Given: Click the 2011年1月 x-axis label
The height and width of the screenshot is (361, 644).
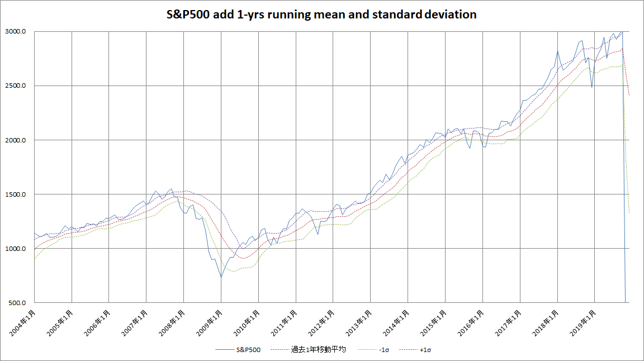Looking at the screenshot, I should 284,323.
